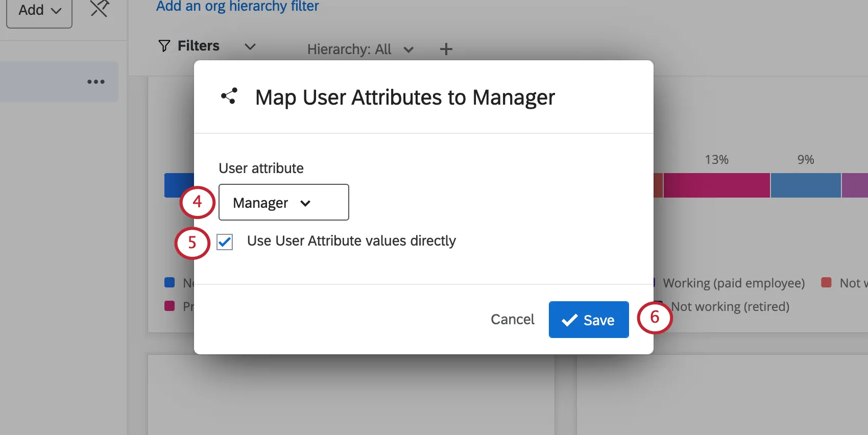Expand the chevron next to Filters
Viewport: 868px width, 435px height.
250,46
